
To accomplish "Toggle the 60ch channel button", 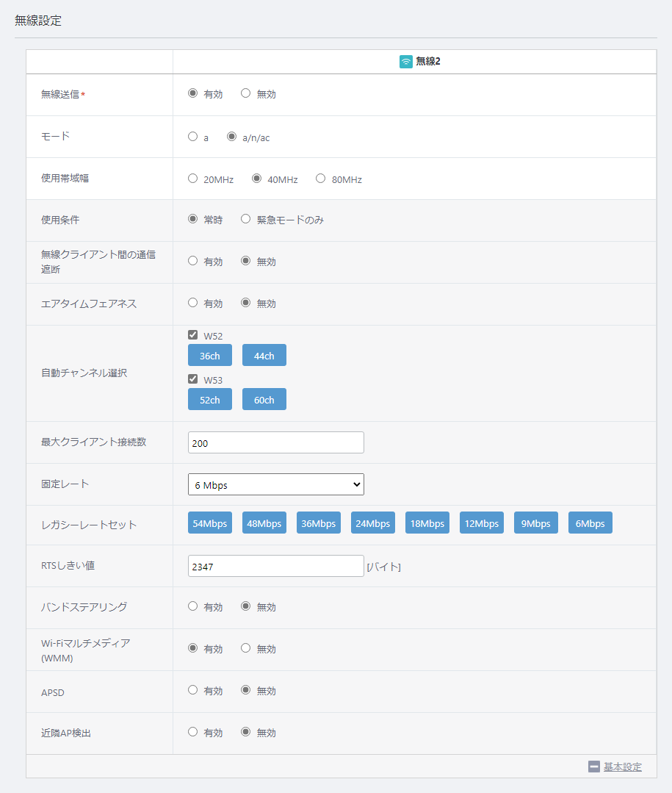I will 264,400.
